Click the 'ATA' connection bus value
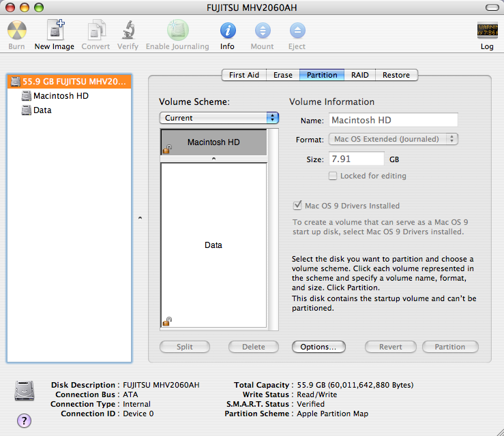 click(x=130, y=394)
